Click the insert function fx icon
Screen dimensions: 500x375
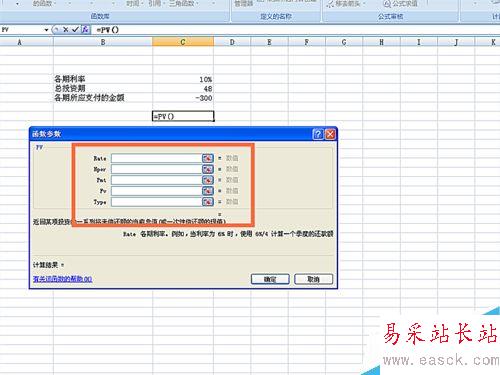[x=85, y=30]
